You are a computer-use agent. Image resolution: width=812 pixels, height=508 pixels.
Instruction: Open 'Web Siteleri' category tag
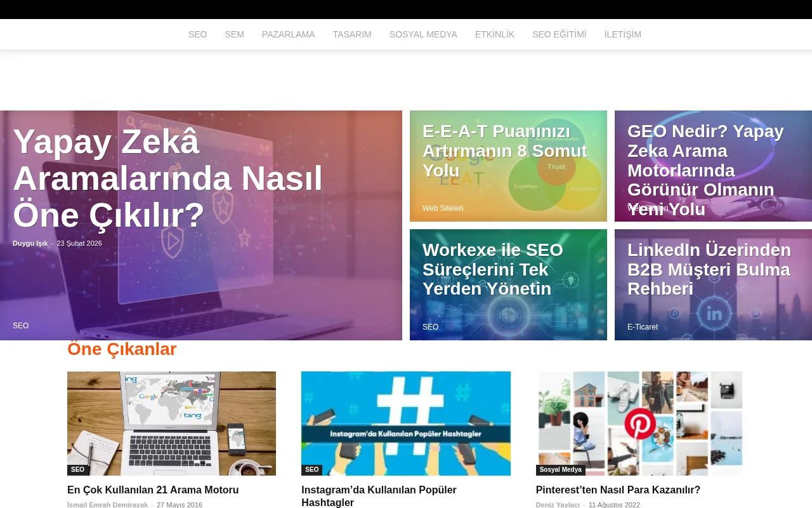point(443,208)
